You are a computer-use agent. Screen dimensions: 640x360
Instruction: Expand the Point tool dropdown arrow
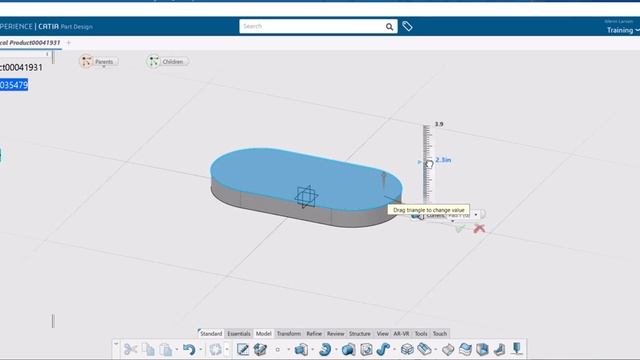(288, 350)
